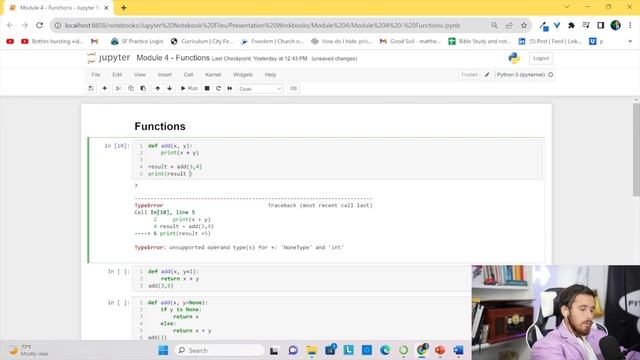
Task: Open SF Practice Login bookmark
Action: click(137, 41)
